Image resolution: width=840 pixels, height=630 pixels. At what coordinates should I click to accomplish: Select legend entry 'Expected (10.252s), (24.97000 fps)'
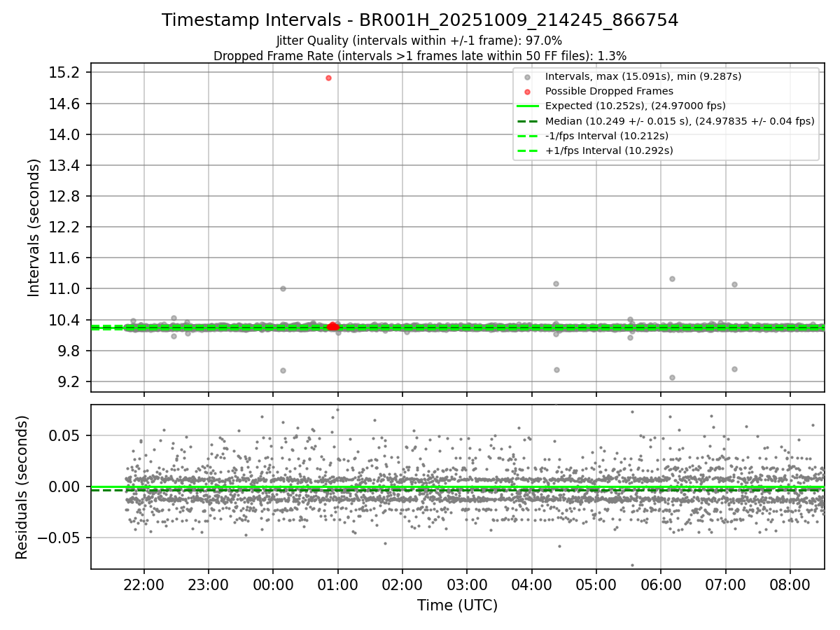[636, 106]
